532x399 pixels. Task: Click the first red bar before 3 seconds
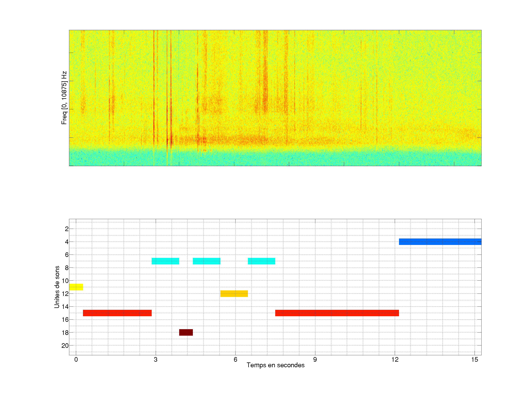pos(117,313)
